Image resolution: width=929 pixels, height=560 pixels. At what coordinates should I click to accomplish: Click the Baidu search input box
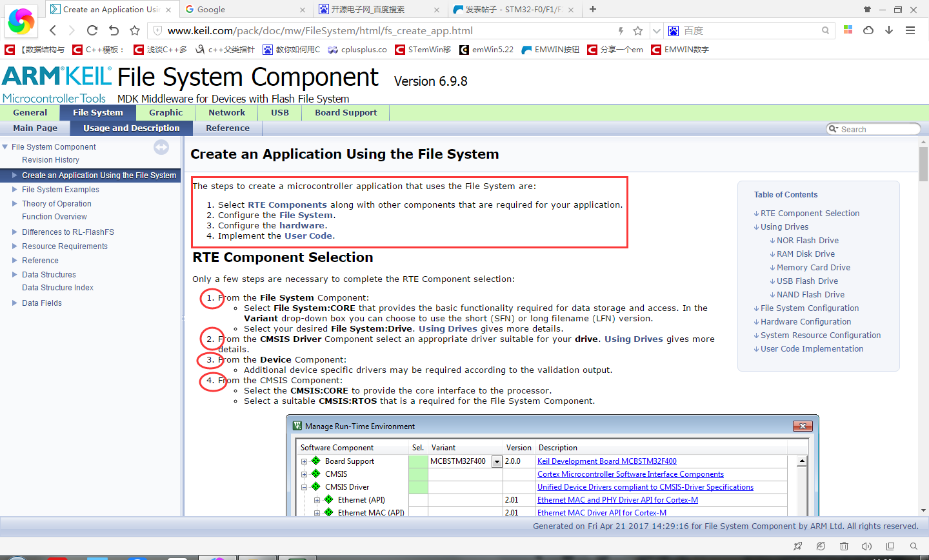[x=750, y=30]
